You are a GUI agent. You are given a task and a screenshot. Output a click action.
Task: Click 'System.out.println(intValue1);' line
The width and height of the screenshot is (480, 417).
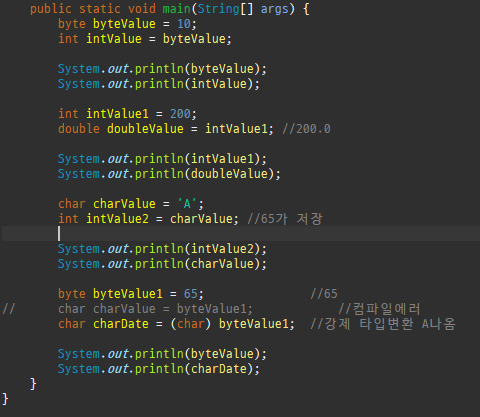(x=162, y=159)
